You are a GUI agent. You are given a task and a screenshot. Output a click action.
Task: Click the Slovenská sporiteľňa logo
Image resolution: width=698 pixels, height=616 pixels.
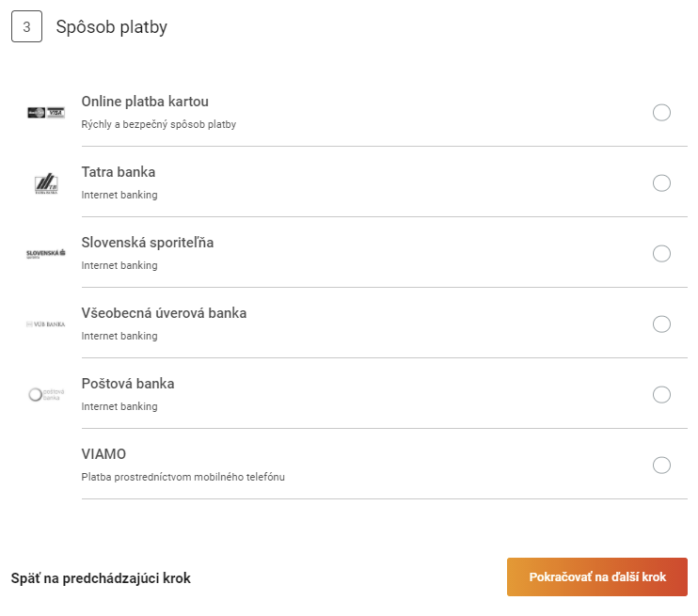46,254
